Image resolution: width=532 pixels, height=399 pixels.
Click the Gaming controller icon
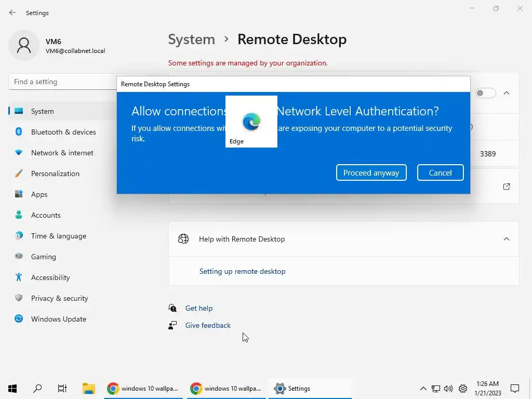point(19,256)
